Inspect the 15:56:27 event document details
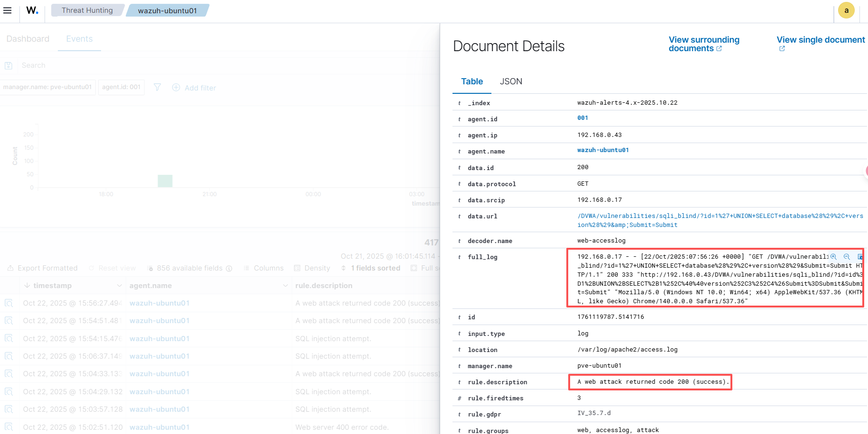The image size is (868, 434). click(x=9, y=303)
